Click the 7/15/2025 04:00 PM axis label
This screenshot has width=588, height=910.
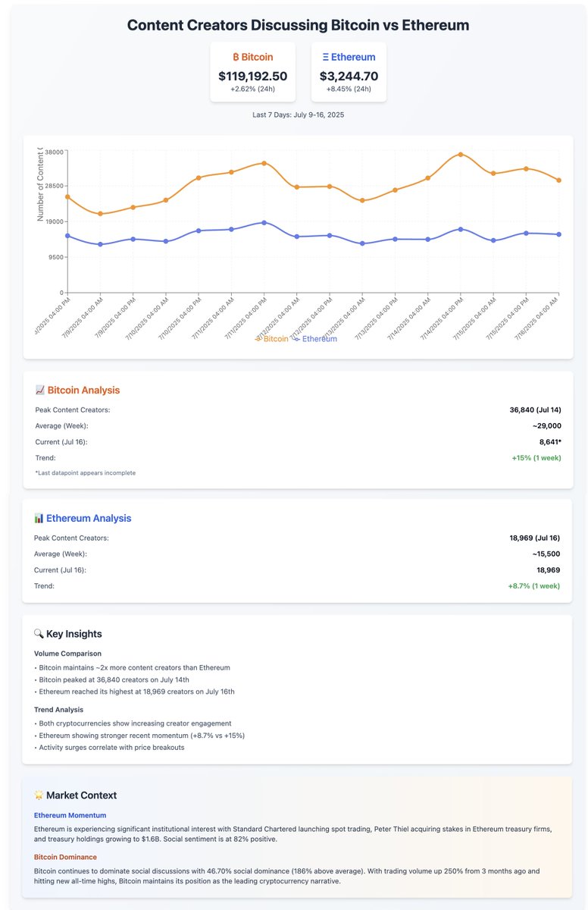(505, 319)
